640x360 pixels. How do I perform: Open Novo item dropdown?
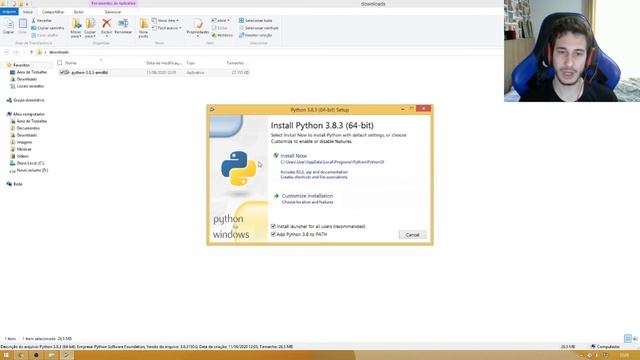coord(165,20)
